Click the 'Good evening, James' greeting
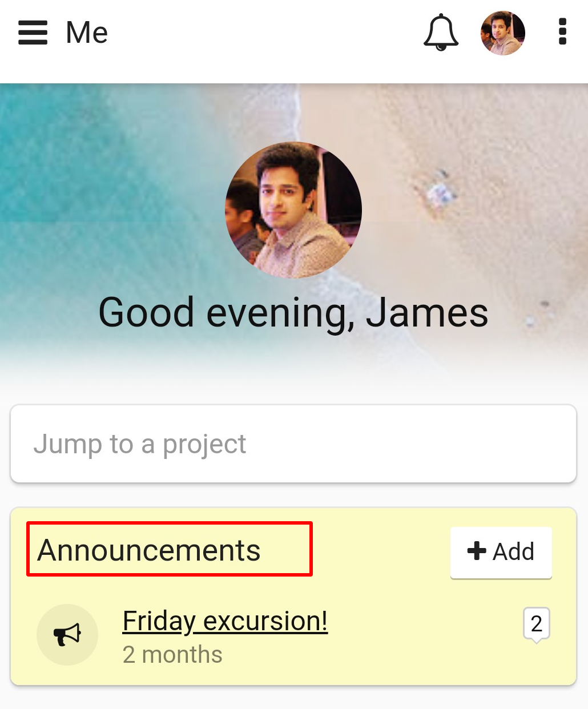Screen dimensions: 588x709 pos(293,313)
